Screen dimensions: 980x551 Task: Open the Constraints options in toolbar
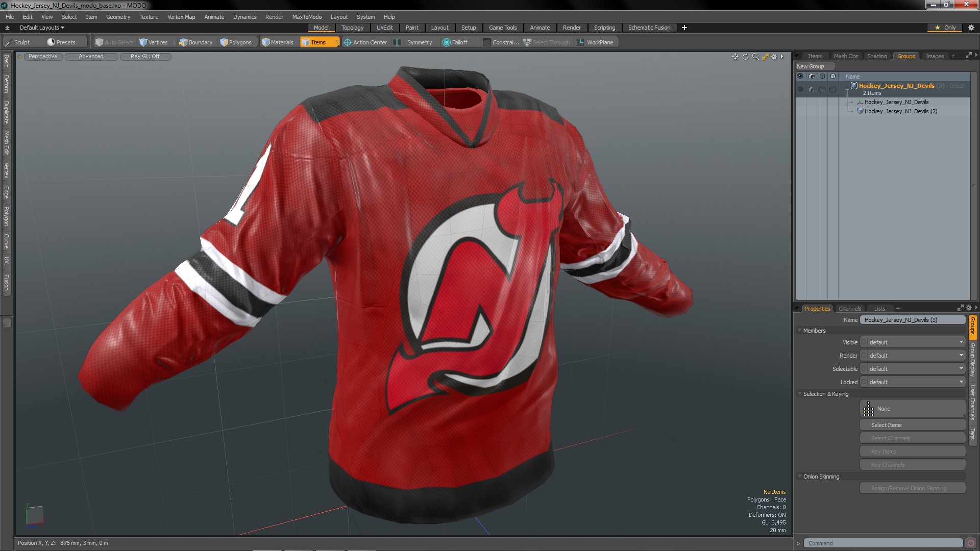[x=501, y=42]
